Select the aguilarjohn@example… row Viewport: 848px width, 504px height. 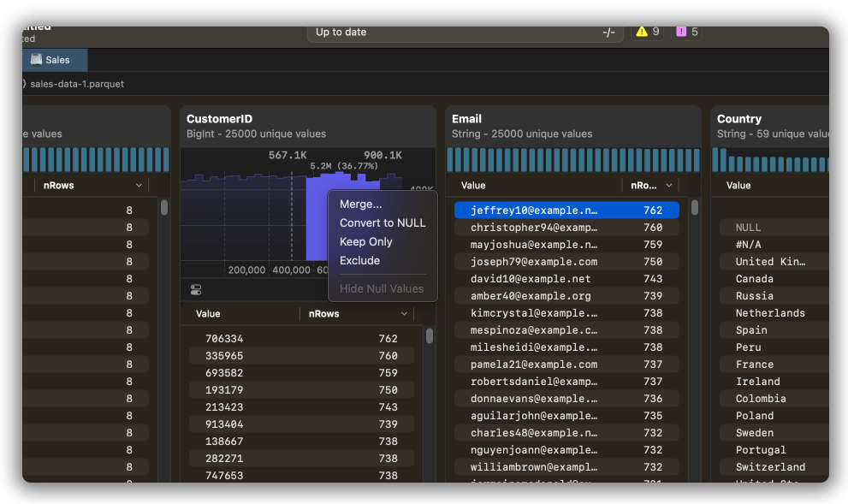566,416
